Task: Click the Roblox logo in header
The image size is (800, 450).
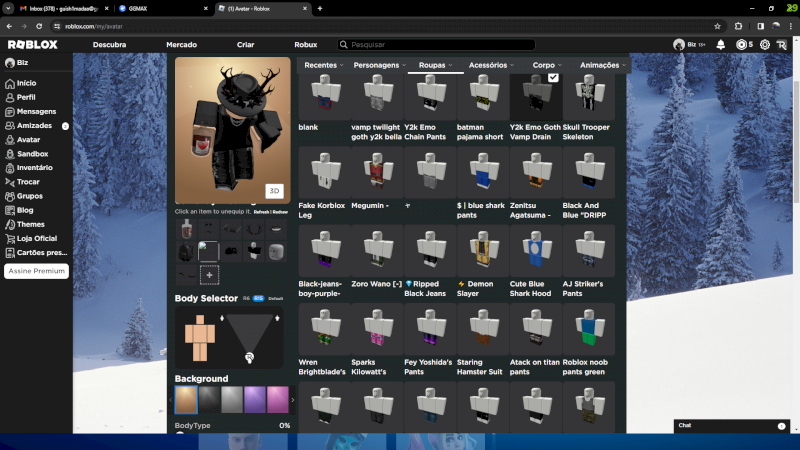Action: click(33, 45)
